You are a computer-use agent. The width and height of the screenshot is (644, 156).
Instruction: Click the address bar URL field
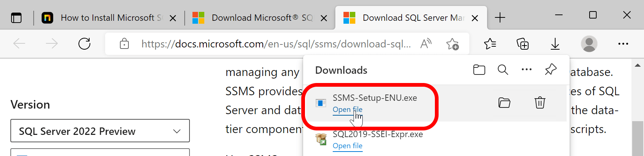(276, 44)
